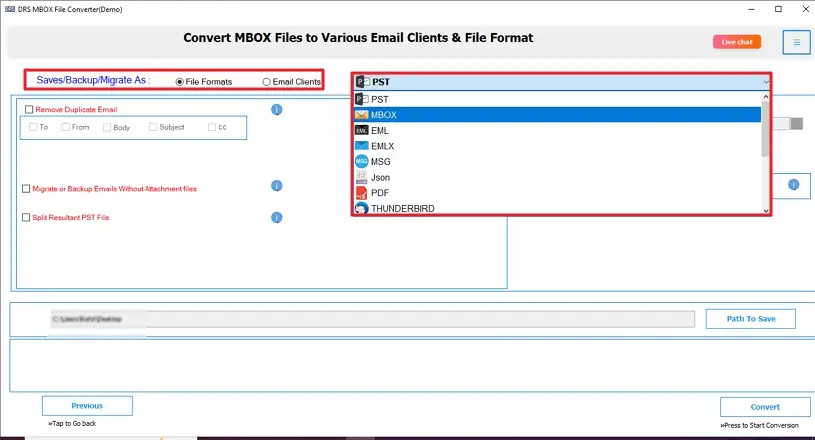Click info icon beside Migrate Without Attachment
The width and height of the screenshot is (815, 440).
point(277,185)
